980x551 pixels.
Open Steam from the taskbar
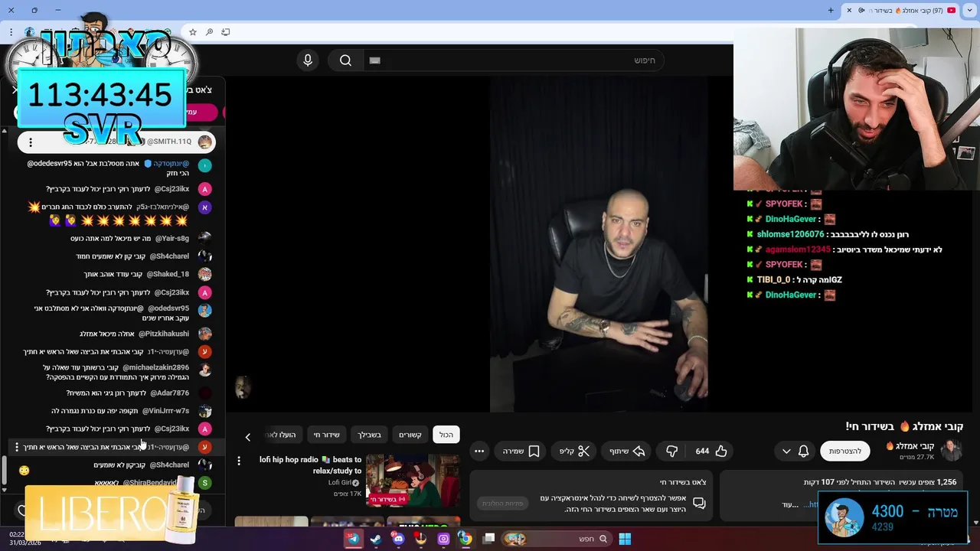click(x=376, y=539)
